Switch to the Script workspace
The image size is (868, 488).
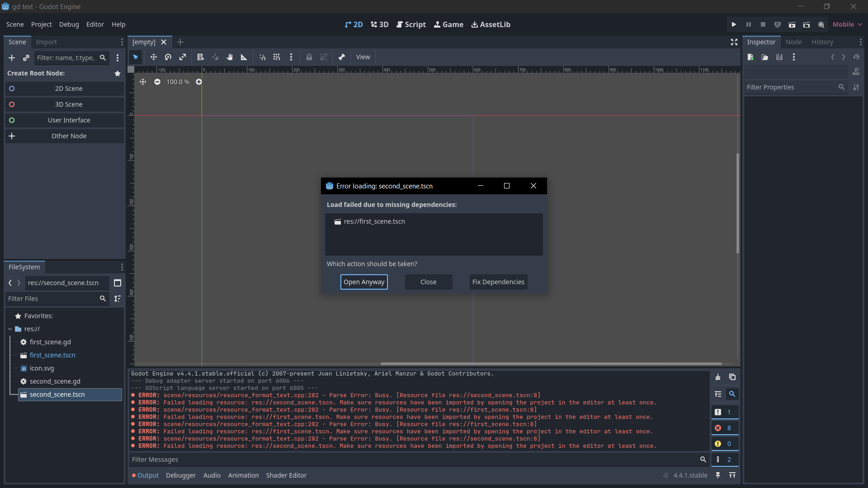pyautogui.click(x=411, y=24)
